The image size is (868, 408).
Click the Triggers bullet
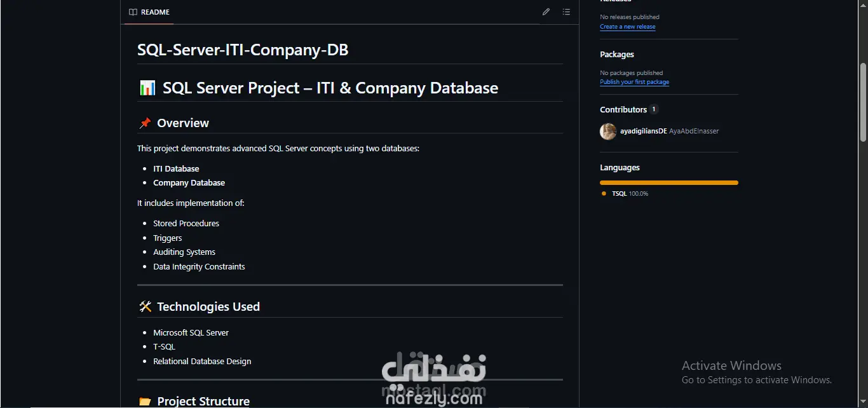pyautogui.click(x=167, y=238)
